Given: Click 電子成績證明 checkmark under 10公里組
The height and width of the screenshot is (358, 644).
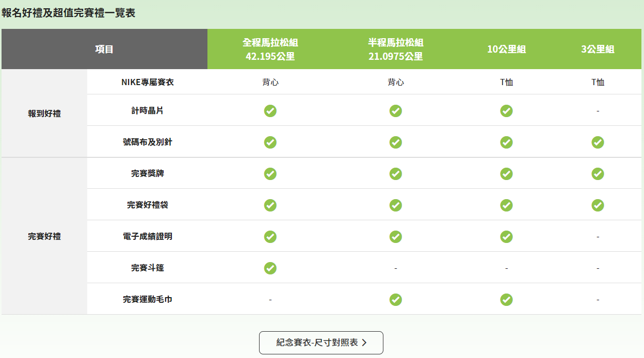Looking at the screenshot, I should coord(507,236).
